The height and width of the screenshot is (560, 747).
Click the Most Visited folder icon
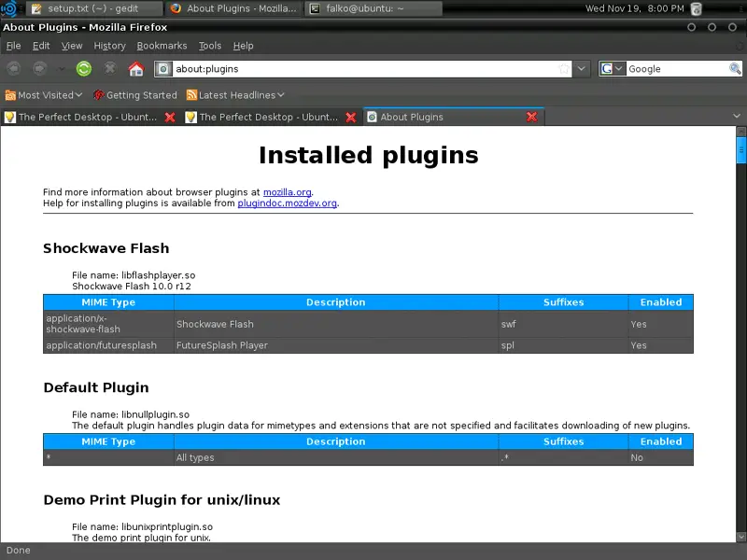tap(10, 95)
